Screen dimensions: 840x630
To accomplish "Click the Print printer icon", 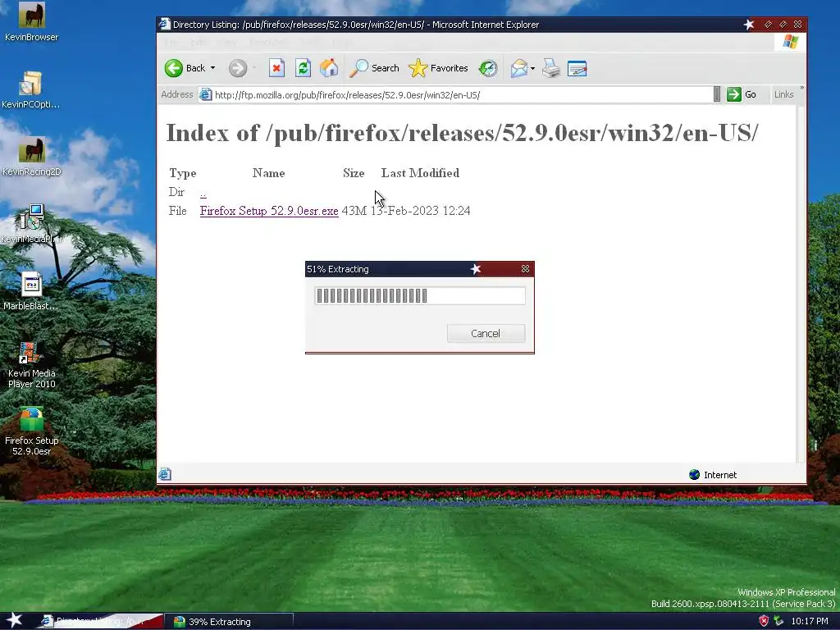I will [x=550, y=68].
